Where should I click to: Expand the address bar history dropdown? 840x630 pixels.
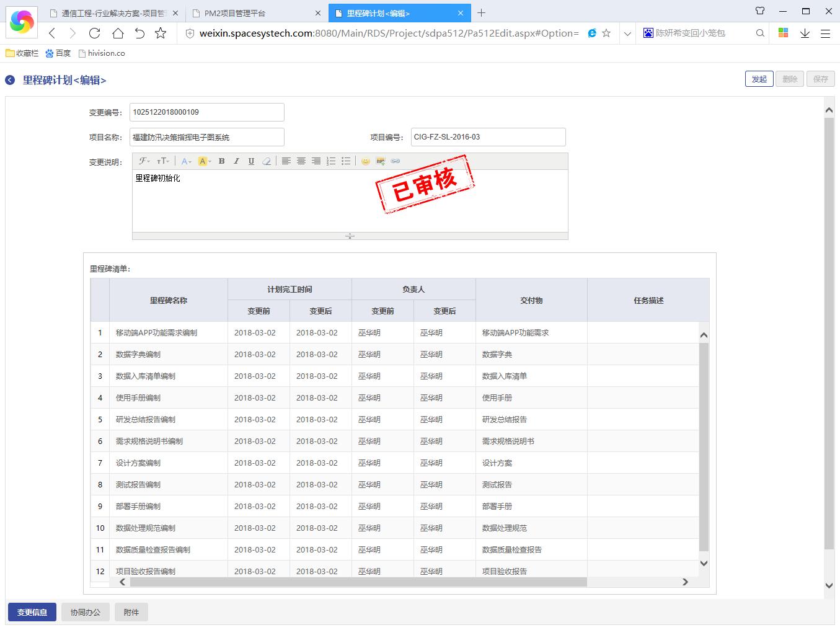coord(627,33)
